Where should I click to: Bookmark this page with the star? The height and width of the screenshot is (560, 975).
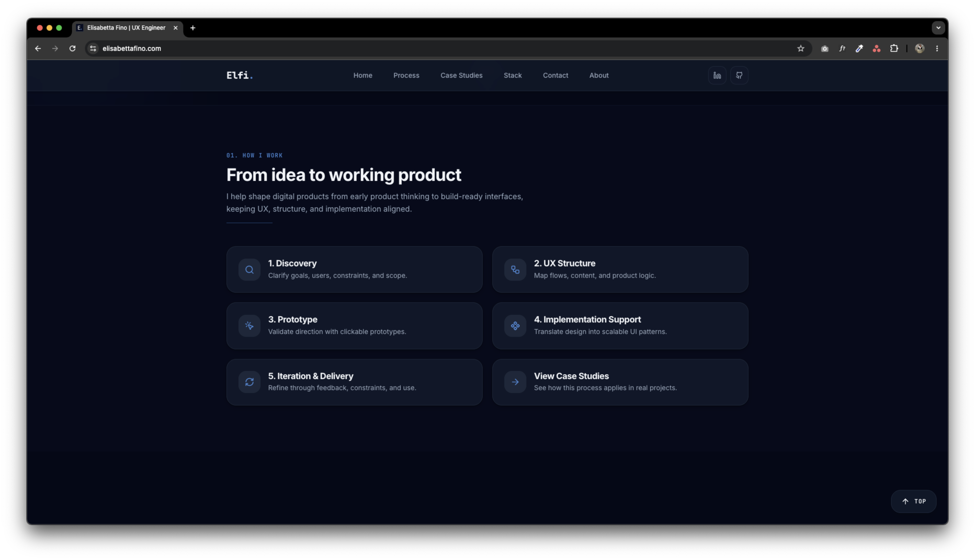(x=800, y=48)
